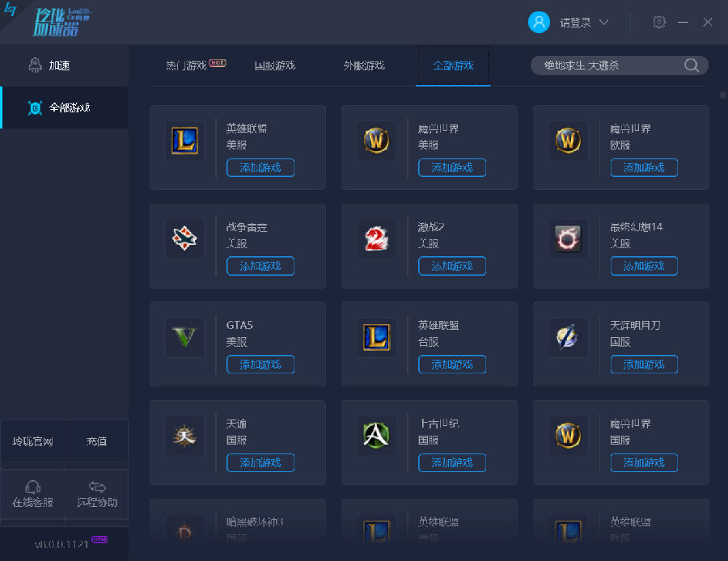Switch to the 国服游戏 tab

pos(275,65)
